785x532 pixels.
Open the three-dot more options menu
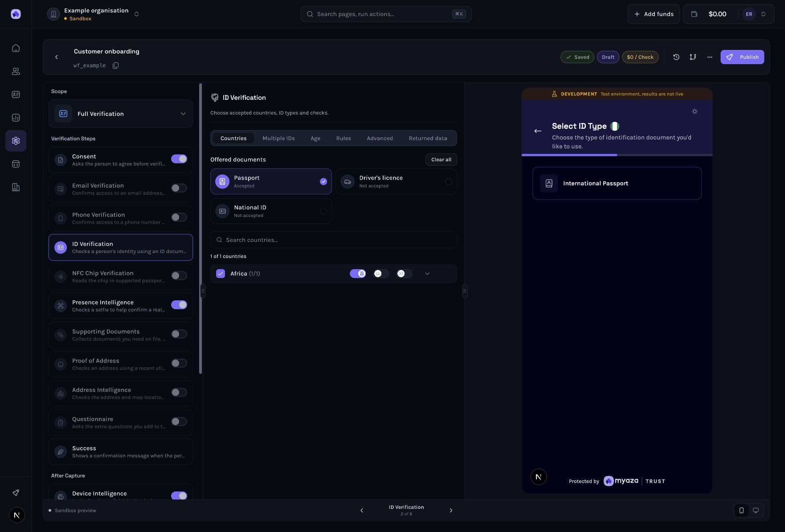point(710,57)
